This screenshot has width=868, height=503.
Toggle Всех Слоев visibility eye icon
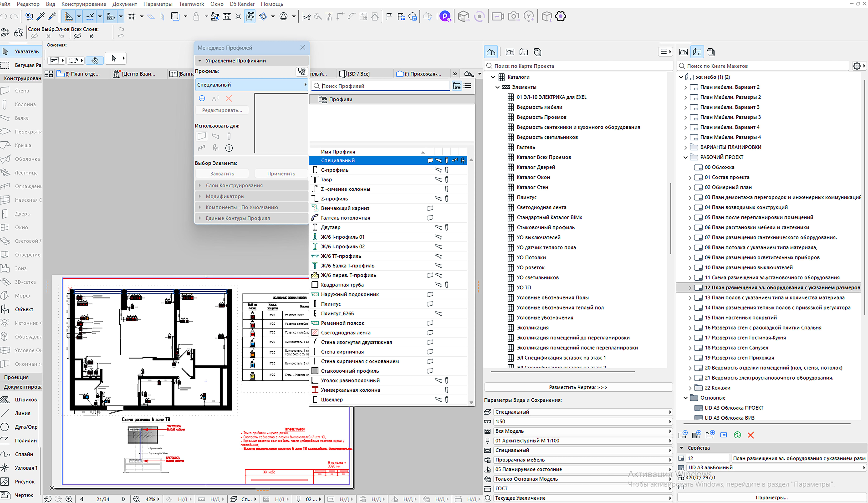click(77, 36)
